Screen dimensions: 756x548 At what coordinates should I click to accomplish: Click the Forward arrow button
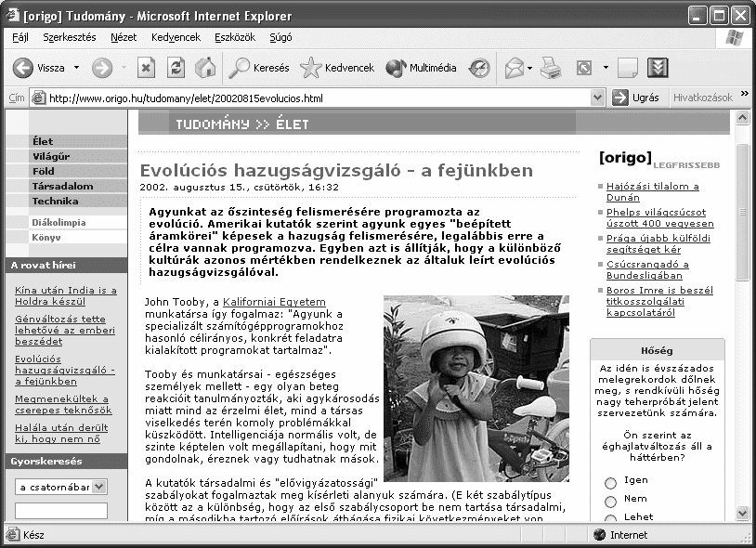tap(102, 68)
